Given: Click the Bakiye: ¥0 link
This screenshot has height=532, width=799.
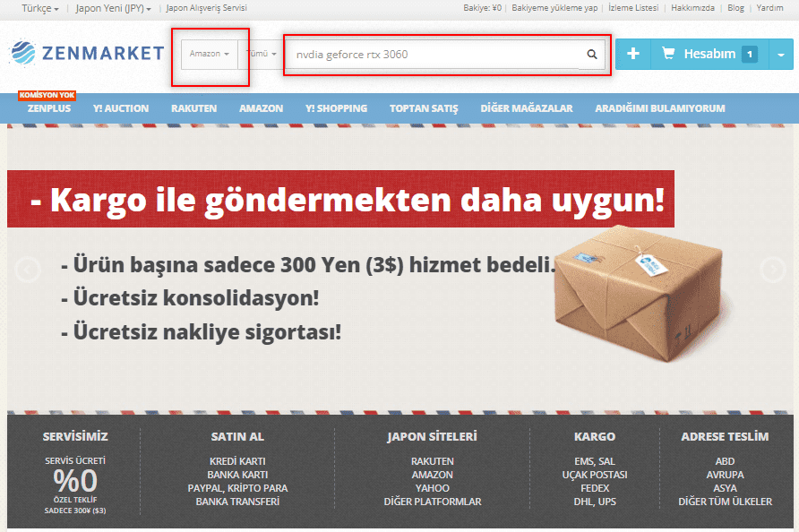Looking at the screenshot, I should click(x=482, y=8).
